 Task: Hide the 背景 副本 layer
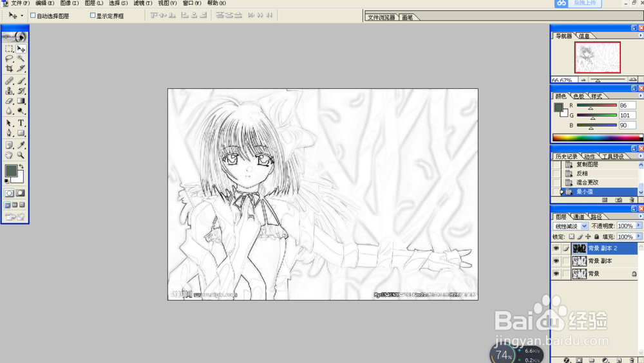[556, 261]
